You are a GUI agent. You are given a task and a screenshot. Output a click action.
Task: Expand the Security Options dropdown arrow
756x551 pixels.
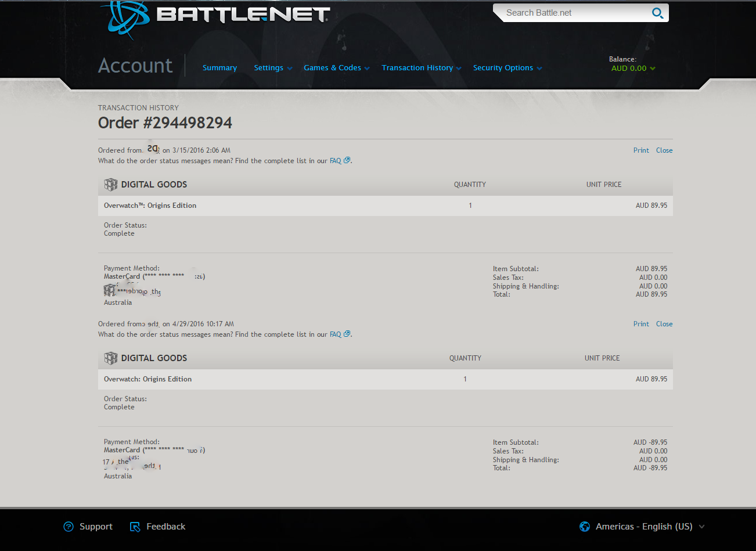pos(539,69)
